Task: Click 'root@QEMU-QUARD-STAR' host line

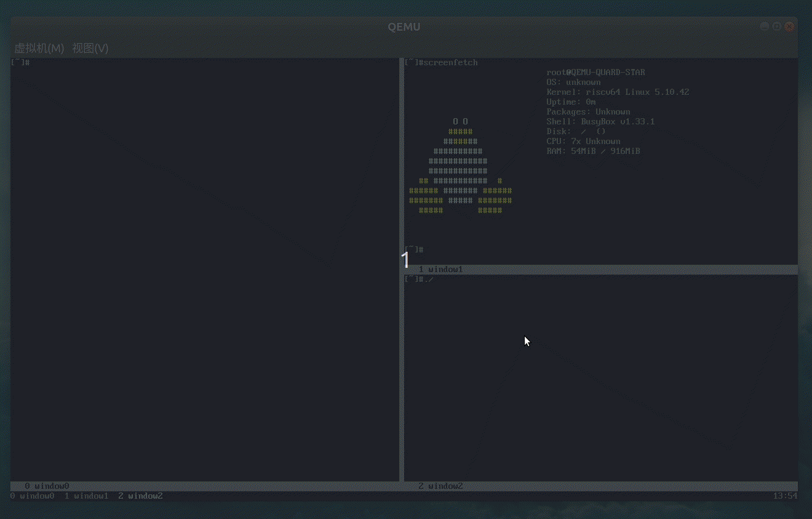Action: 595,73
